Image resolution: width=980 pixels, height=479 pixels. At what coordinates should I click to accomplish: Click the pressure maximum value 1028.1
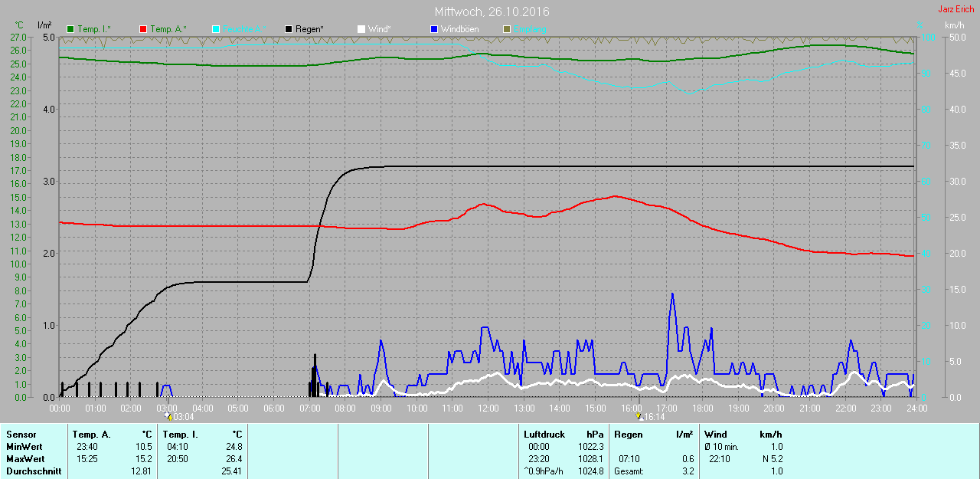[x=591, y=459]
